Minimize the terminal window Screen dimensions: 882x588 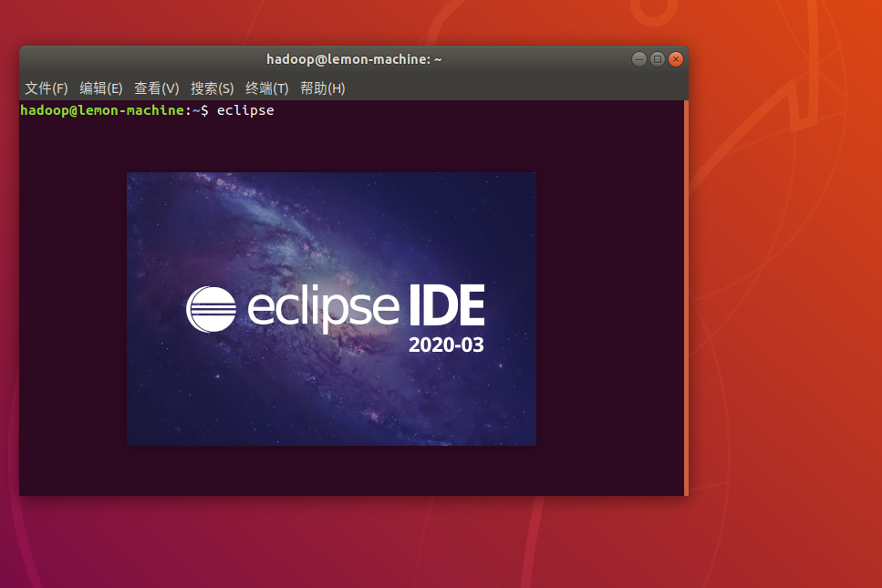639,59
